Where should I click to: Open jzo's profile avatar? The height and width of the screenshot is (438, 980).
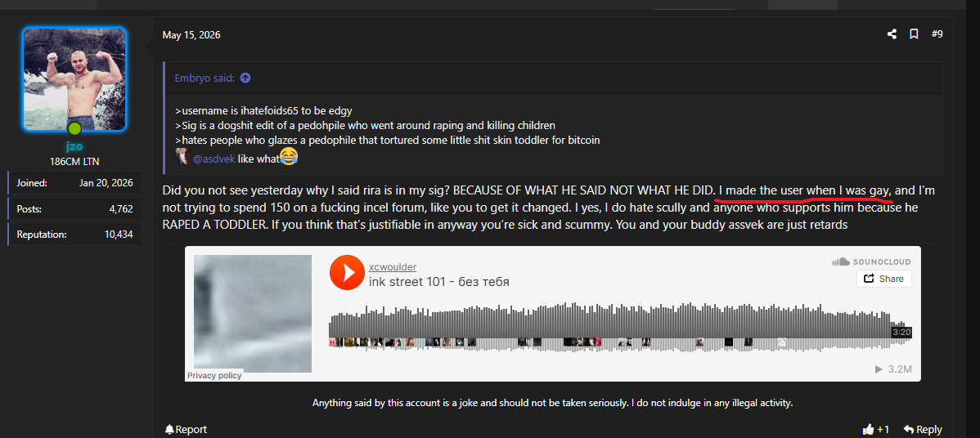tap(75, 79)
